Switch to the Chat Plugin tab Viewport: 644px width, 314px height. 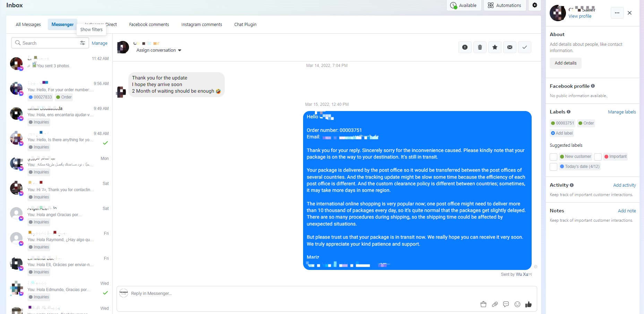tap(245, 25)
